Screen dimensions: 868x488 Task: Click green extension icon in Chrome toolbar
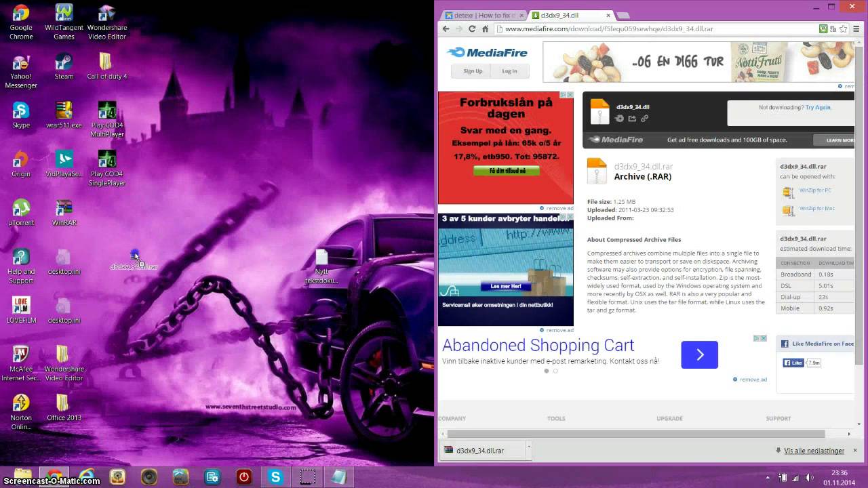tap(823, 29)
